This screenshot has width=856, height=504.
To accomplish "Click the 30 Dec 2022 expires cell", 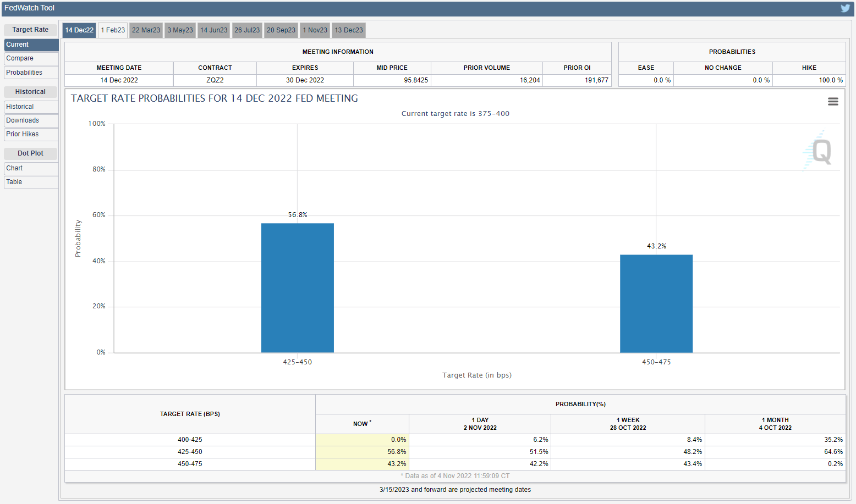I will [305, 80].
